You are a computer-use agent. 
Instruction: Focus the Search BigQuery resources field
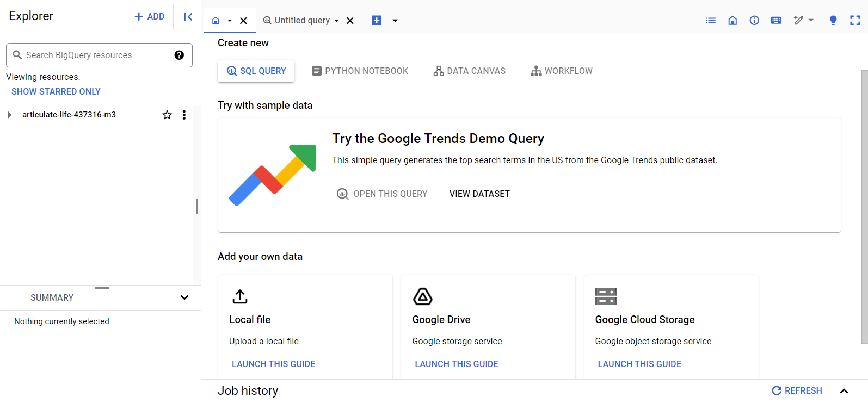click(x=99, y=55)
